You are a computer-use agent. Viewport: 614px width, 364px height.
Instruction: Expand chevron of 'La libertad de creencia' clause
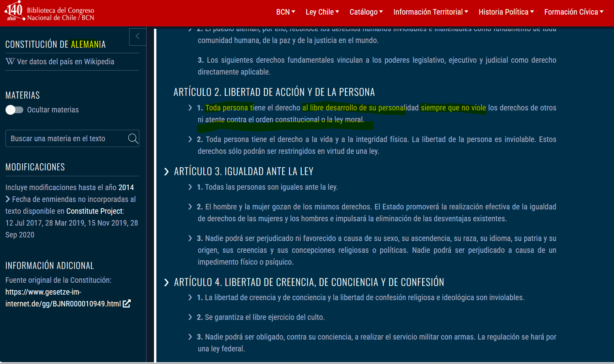coord(190,297)
